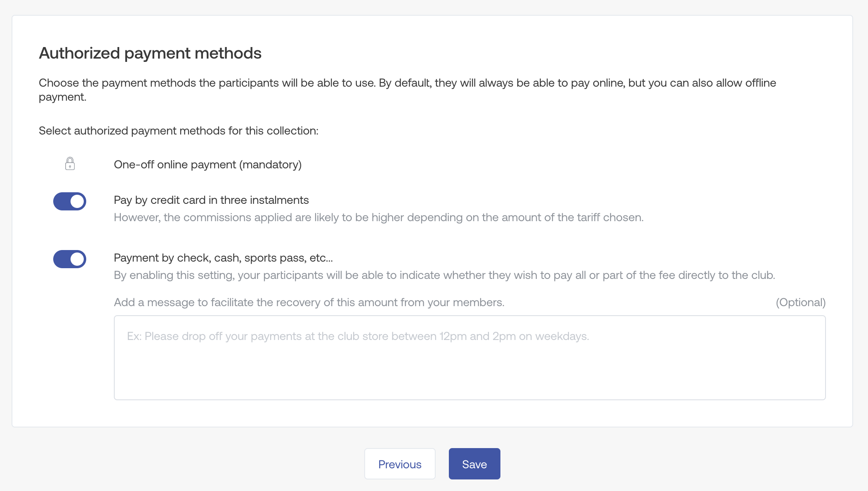Click the "Payment by check, cash, sports pass" label
Image resolution: width=868 pixels, height=491 pixels.
click(x=223, y=258)
